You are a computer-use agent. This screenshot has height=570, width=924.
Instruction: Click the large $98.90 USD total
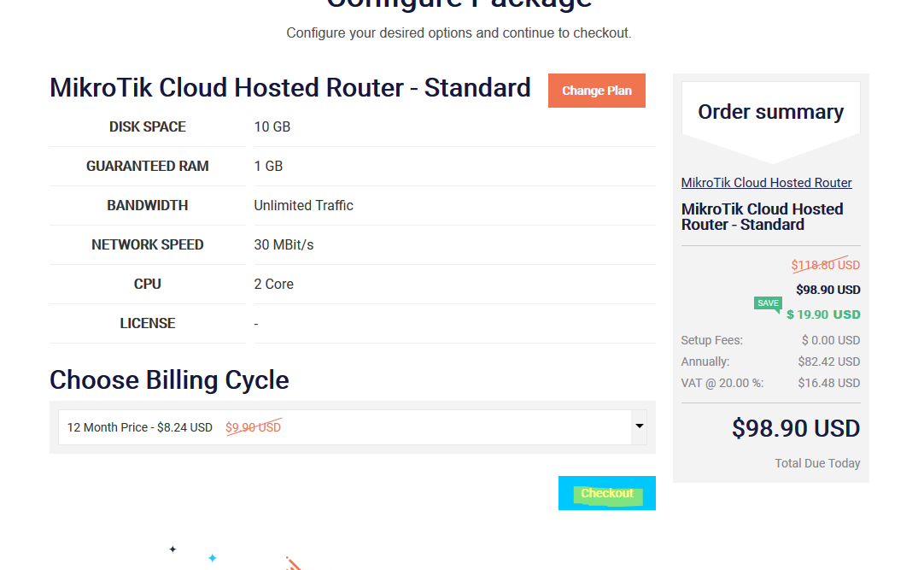(796, 428)
